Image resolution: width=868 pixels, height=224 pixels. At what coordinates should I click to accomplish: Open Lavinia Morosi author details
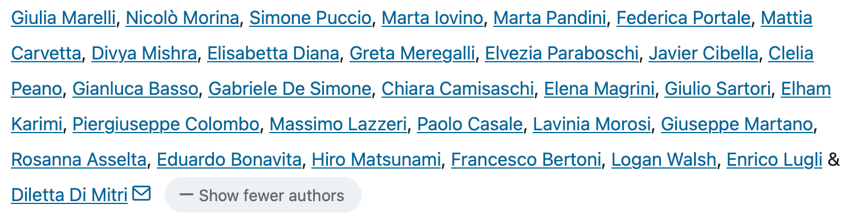(591, 124)
